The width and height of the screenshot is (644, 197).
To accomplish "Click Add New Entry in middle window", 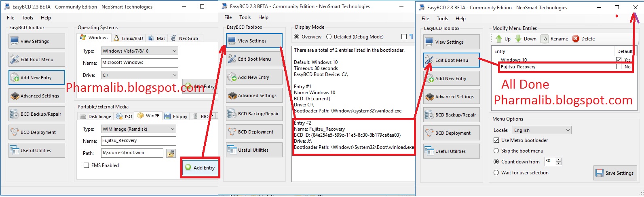I will (254, 77).
